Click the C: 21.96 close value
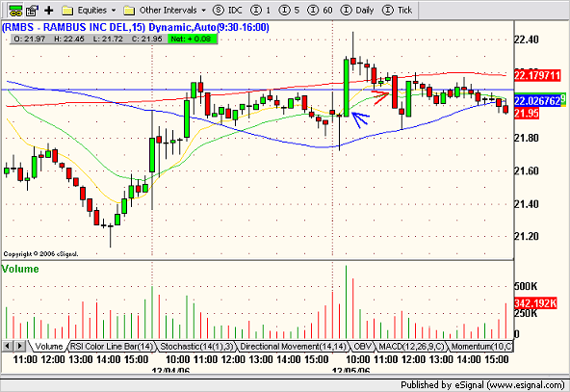 click(146, 39)
